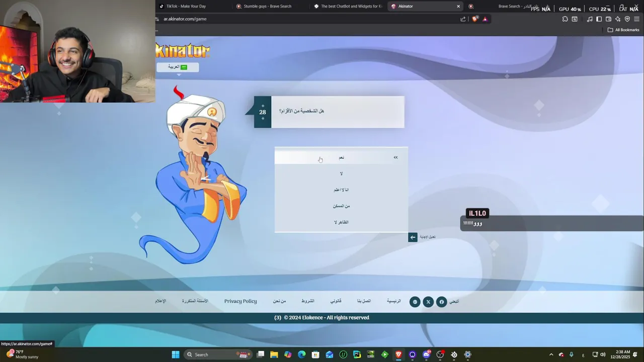This screenshot has width=644, height=362.
Task: Open Task View on the taskbar
Action: (x=261, y=354)
